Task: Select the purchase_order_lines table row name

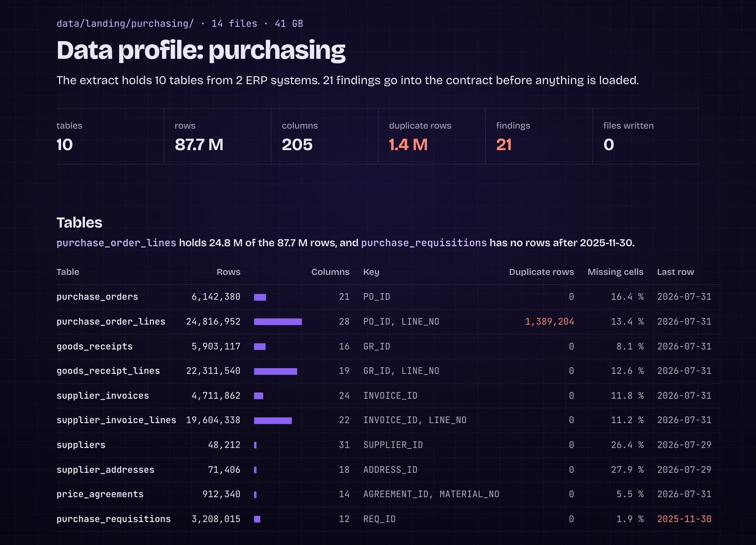Action: coord(111,322)
